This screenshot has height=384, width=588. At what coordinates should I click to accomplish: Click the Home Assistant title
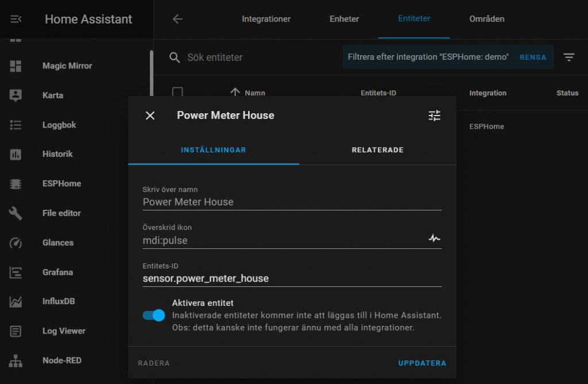(x=88, y=19)
